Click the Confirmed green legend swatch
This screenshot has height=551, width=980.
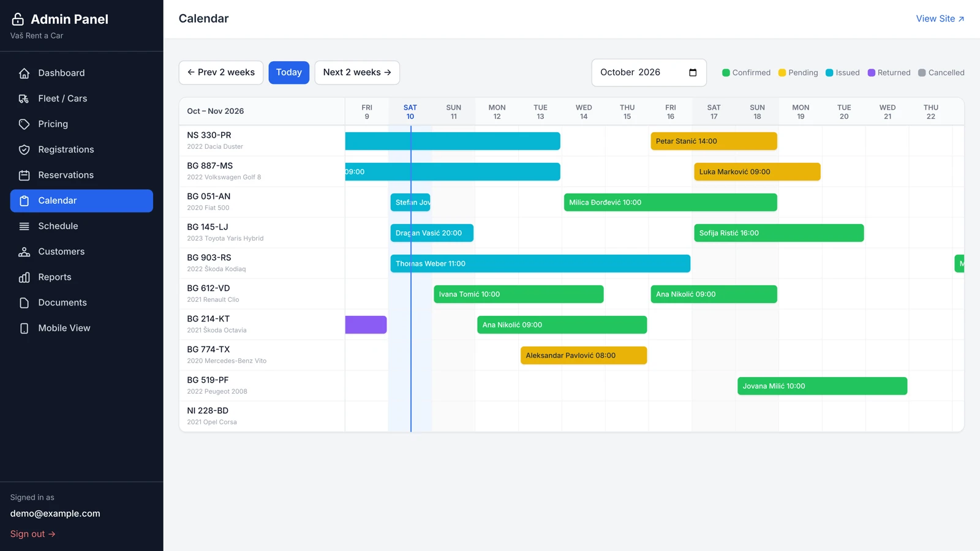[x=726, y=72]
